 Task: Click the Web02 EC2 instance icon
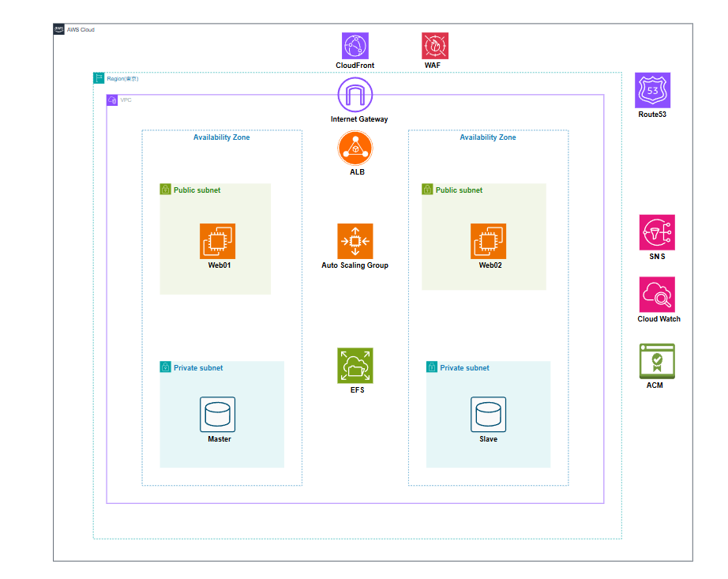[x=489, y=241]
